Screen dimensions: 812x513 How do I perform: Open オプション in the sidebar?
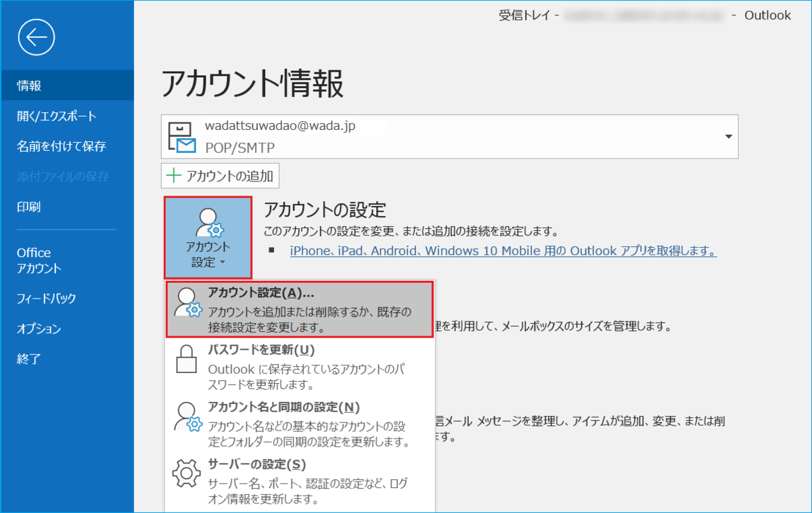point(67,329)
